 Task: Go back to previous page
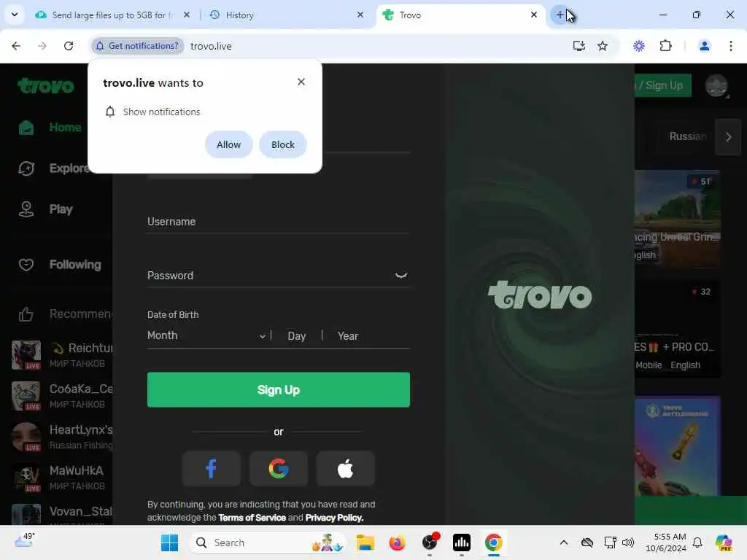tap(16, 46)
